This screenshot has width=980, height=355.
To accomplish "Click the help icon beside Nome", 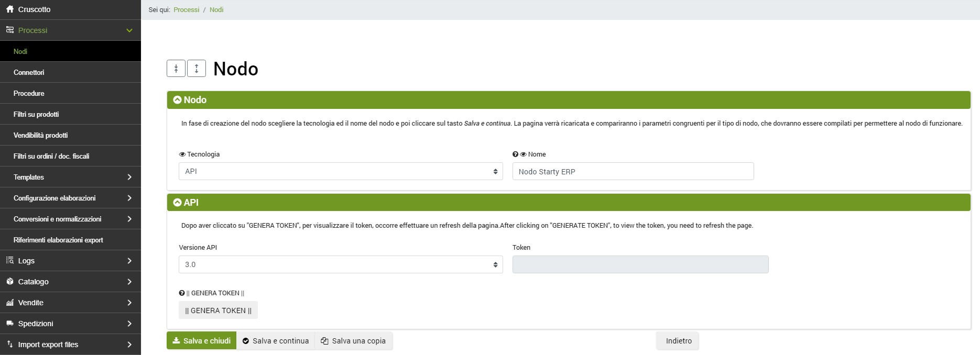I will pyautogui.click(x=515, y=154).
